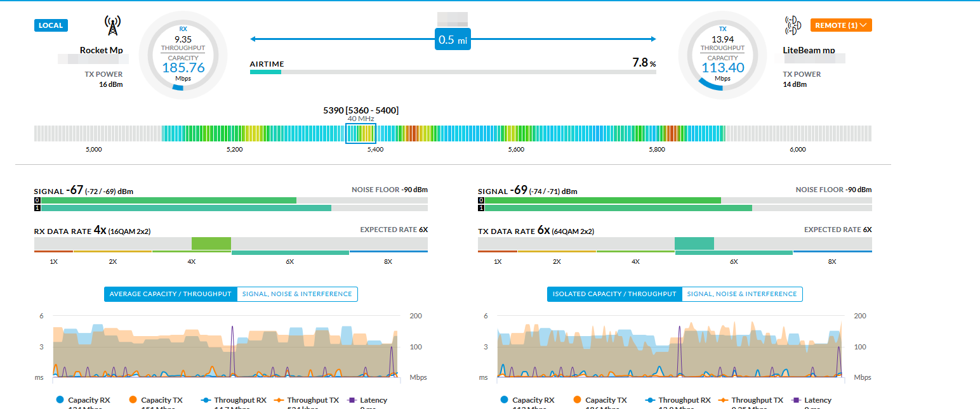Click the local tower antenna icon
980x409 pixels.
[x=112, y=25]
